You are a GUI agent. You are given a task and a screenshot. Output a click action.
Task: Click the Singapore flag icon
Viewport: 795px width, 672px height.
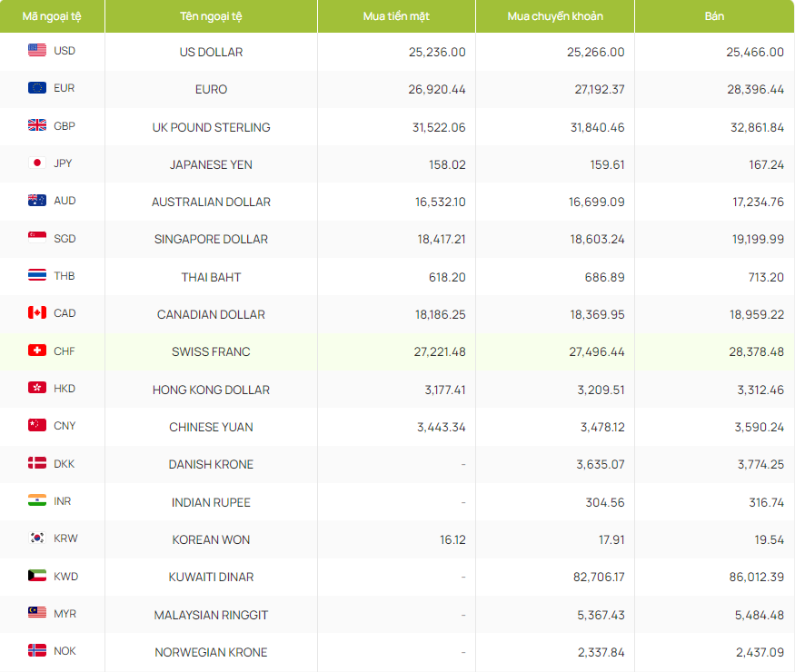click(x=37, y=239)
